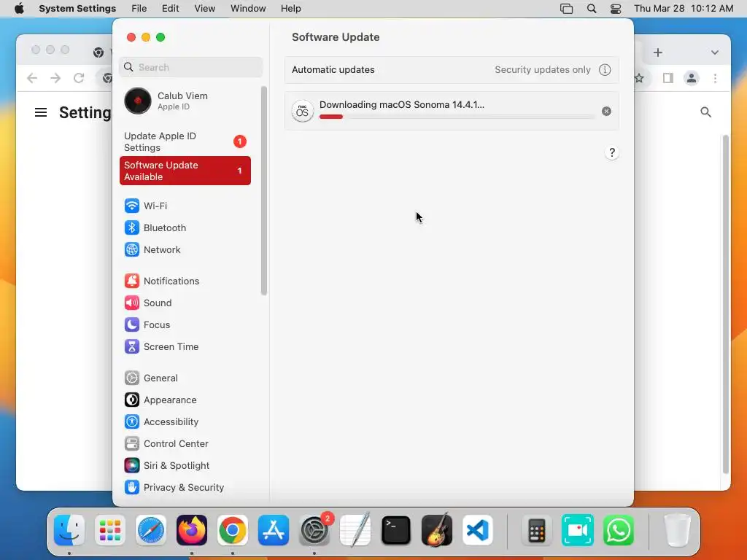This screenshot has width=747, height=560.
Task: Expand the Chrome tab search chevron
Action: (x=715, y=52)
